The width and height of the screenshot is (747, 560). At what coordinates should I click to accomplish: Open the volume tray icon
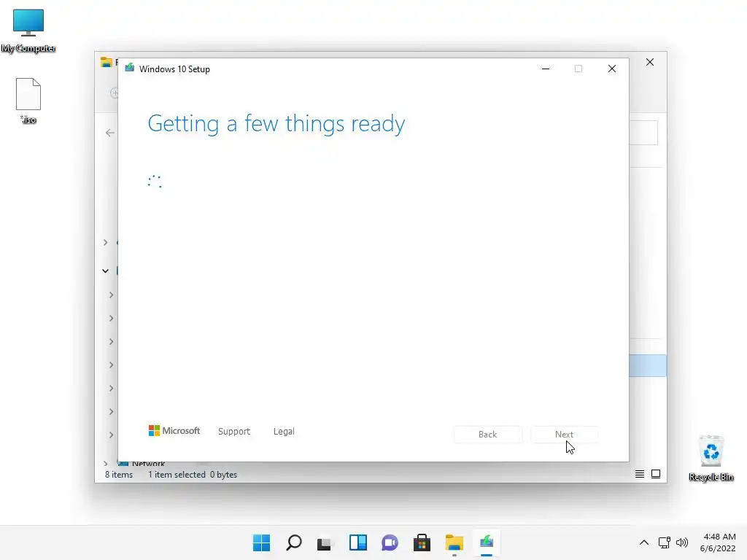click(x=682, y=542)
